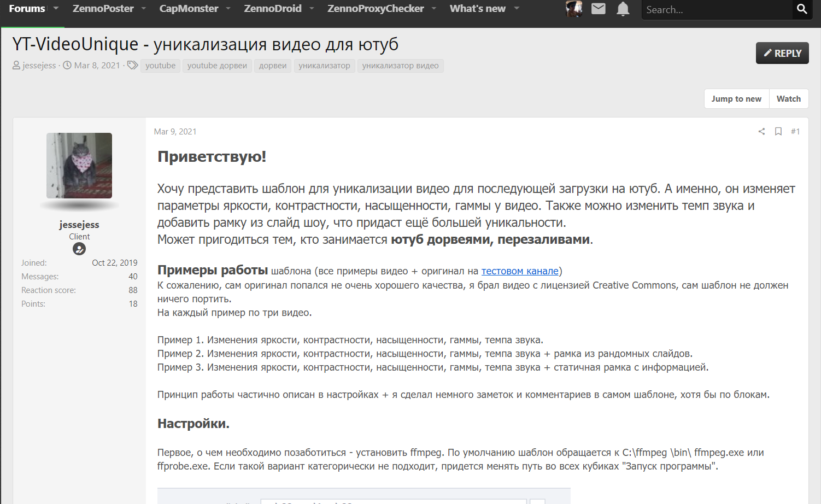Open the user account avatar in header
The image size is (821, 504).
pyautogui.click(x=574, y=9)
